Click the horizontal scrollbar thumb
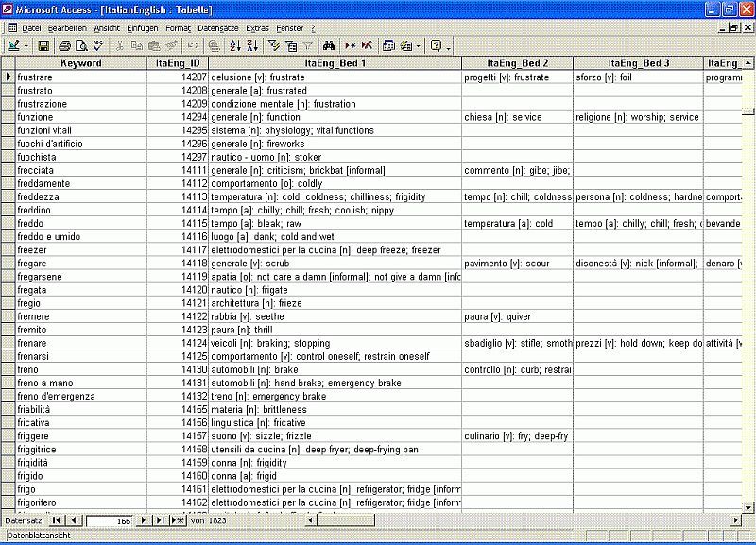Image resolution: width=756 pixels, height=545 pixels. tap(345, 520)
